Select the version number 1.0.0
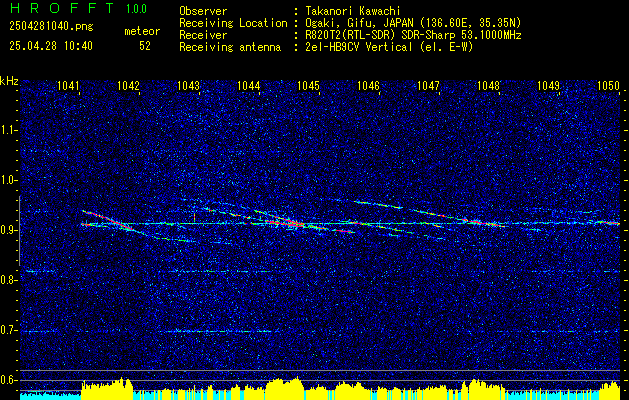629x400 pixels. pos(136,9)
